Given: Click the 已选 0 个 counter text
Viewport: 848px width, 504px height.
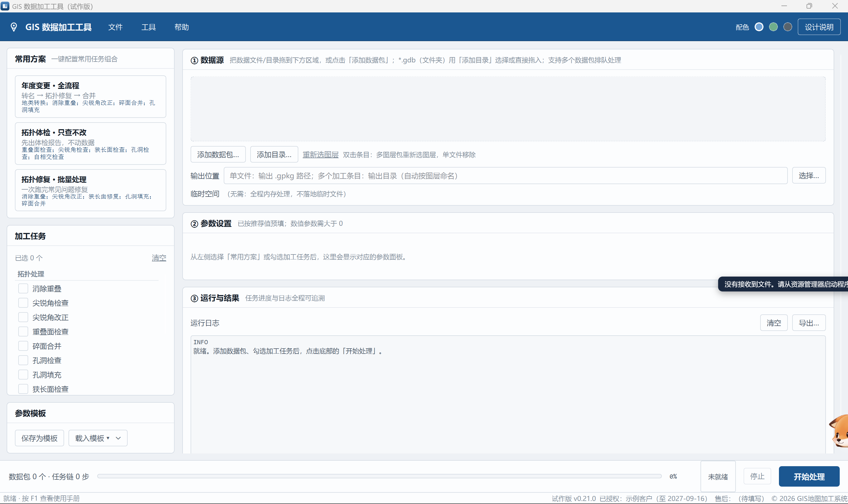Looking at the screenshot, I should coord(29,258).
